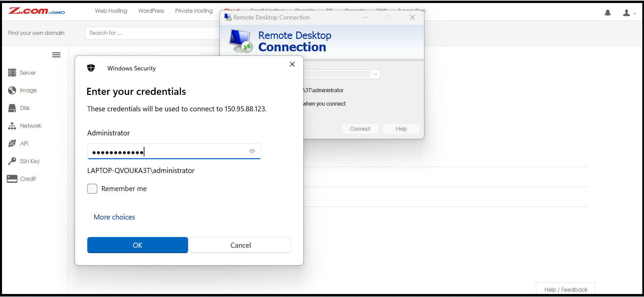The image size is (644, 297).
Task: Enable the Remember me checkbox
Action: click(92, 189)
